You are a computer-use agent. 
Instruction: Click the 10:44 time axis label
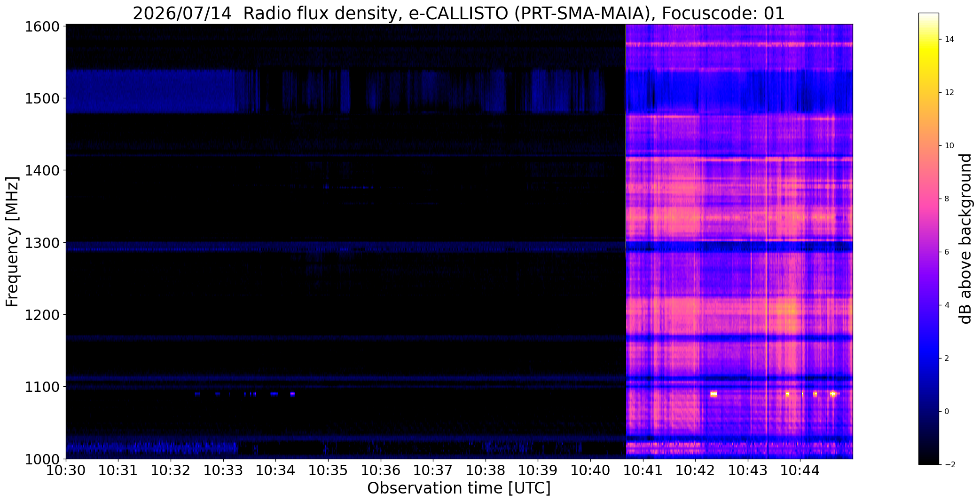point(800,470)
